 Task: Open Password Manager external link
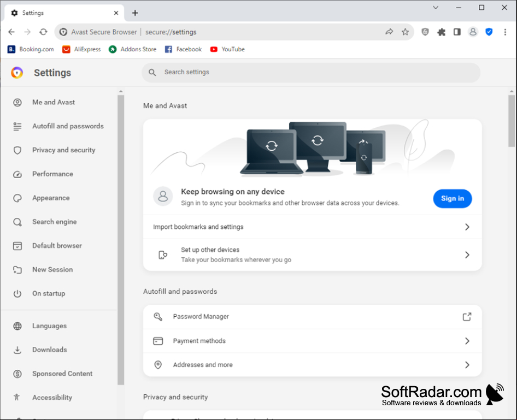pyautogui.click(x=467, y=317)
